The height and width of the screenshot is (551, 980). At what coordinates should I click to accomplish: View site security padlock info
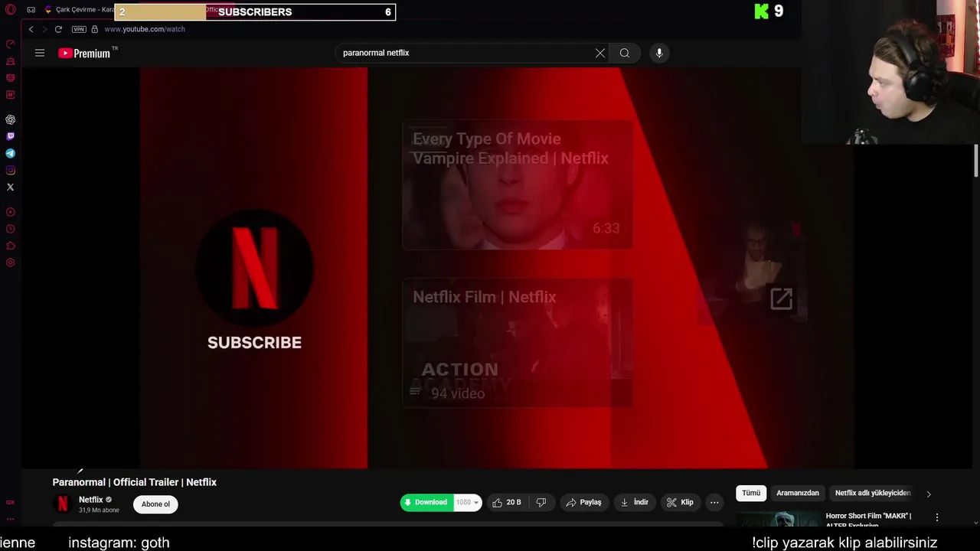pos(94,29)
